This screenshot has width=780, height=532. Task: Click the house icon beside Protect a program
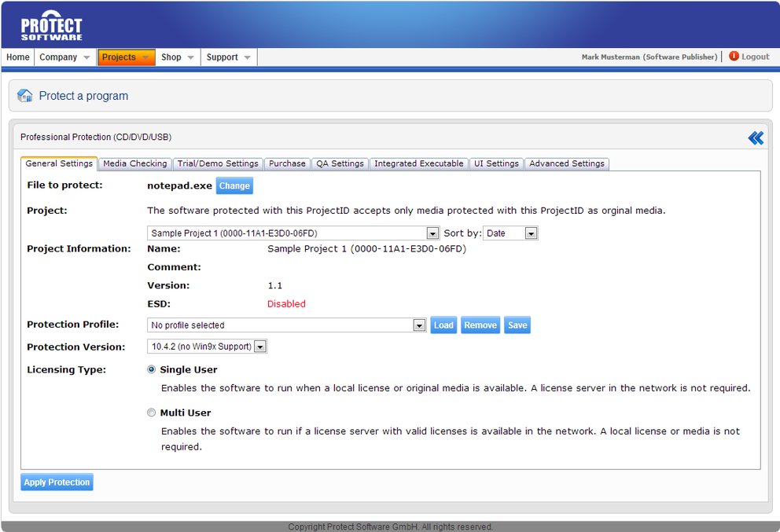tap(24, 95)
